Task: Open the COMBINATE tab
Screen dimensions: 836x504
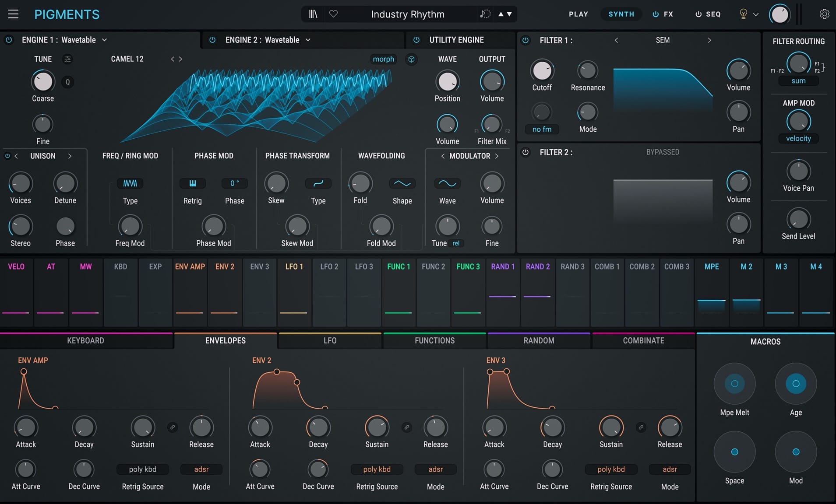Action: [x=644, y=340]
